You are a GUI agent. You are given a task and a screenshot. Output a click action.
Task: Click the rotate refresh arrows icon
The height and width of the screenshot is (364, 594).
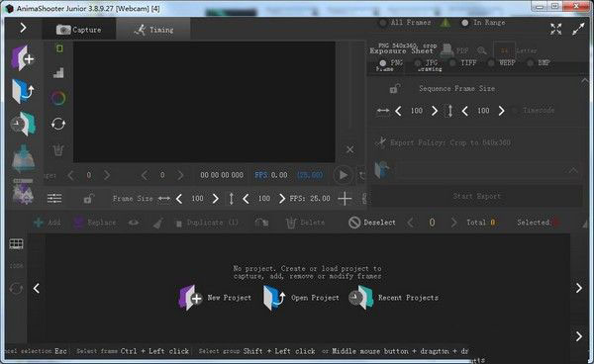[58, 124]
